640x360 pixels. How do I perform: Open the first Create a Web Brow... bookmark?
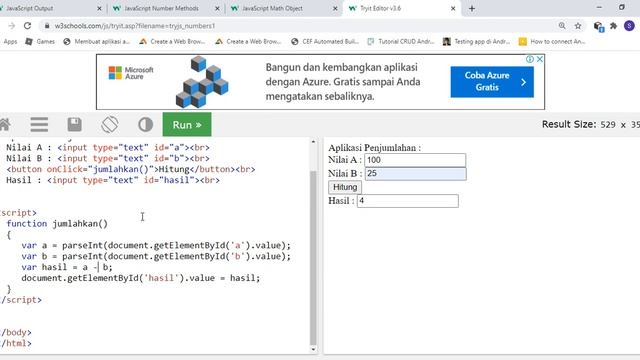point(172,41)
